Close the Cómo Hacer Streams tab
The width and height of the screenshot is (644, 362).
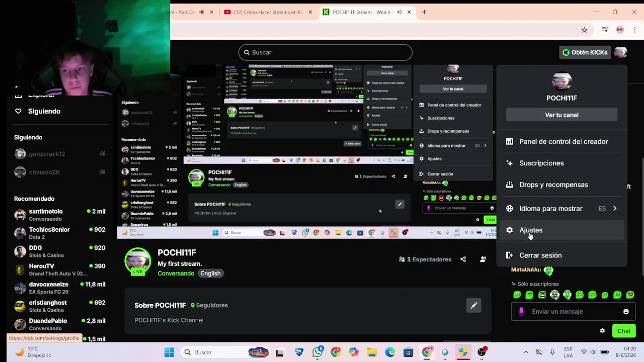(310, 12)
